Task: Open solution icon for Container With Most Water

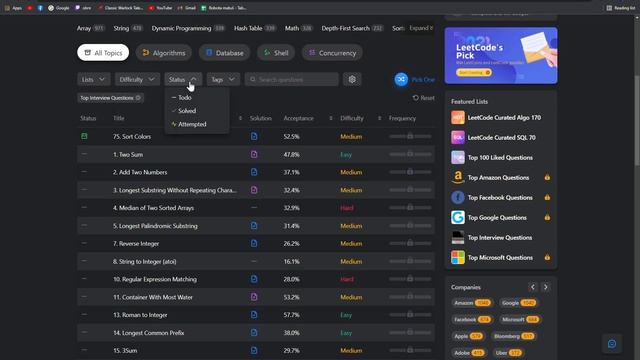Action: click(254, 297)
